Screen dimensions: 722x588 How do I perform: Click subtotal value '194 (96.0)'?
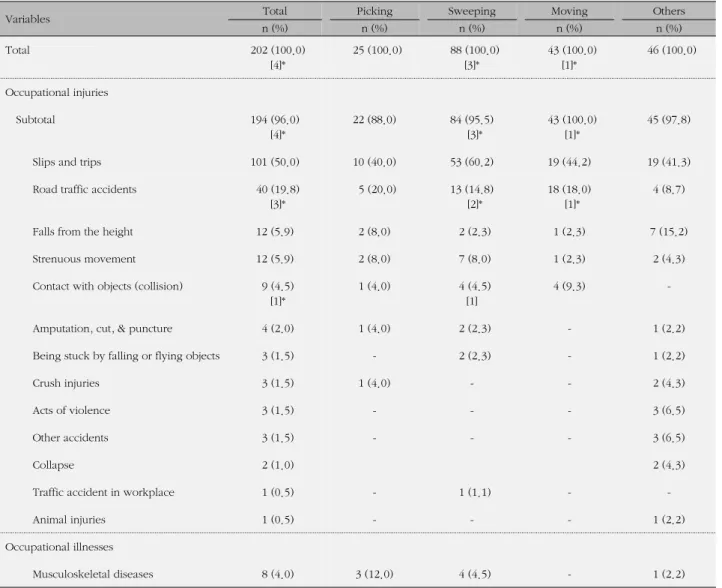pos(275,120)
